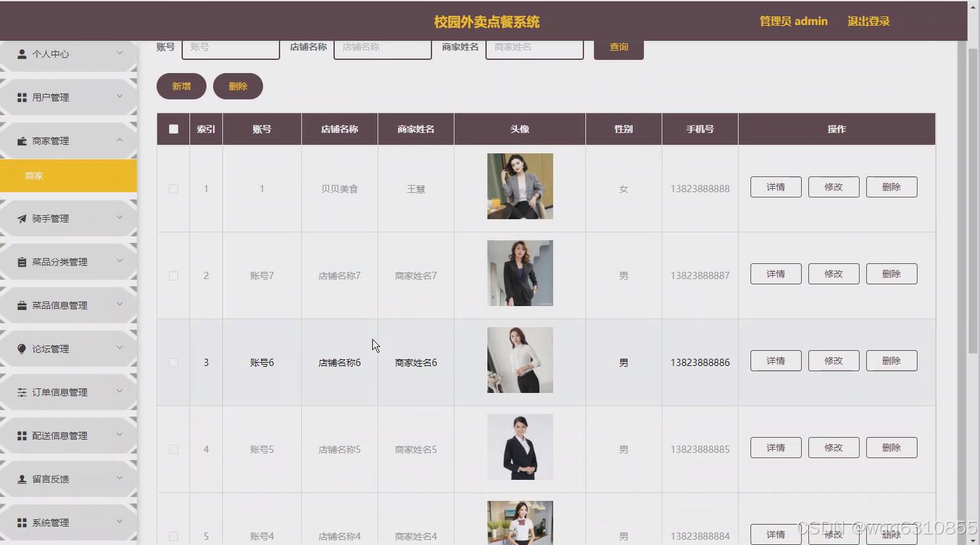Click the page's vertical scrollbar thumb

[x=973, y=200]
